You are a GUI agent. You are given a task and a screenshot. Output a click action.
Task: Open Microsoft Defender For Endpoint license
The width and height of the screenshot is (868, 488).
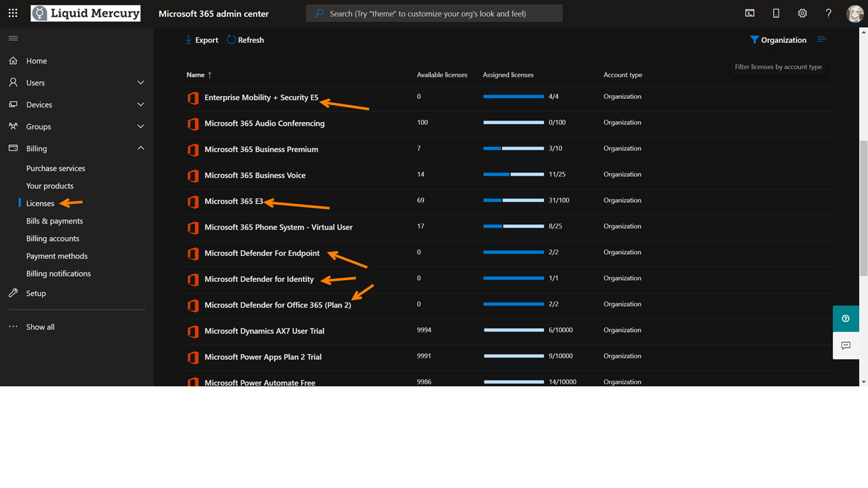(262, 253)
